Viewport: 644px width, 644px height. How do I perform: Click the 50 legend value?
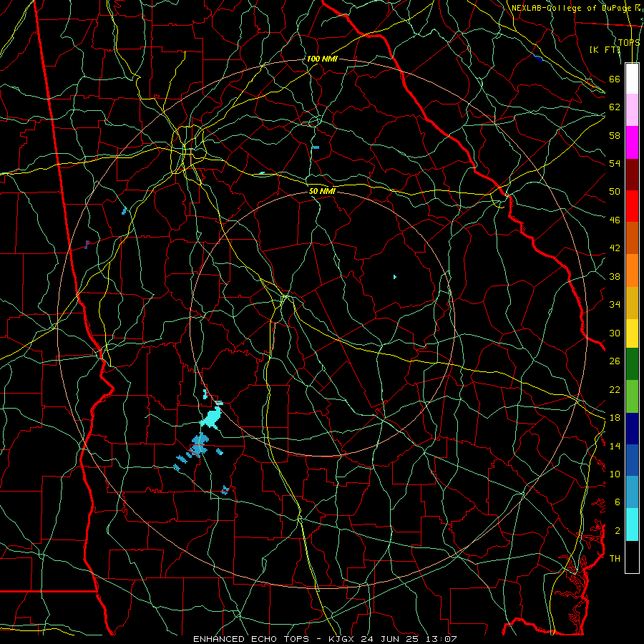click(615, 191)
